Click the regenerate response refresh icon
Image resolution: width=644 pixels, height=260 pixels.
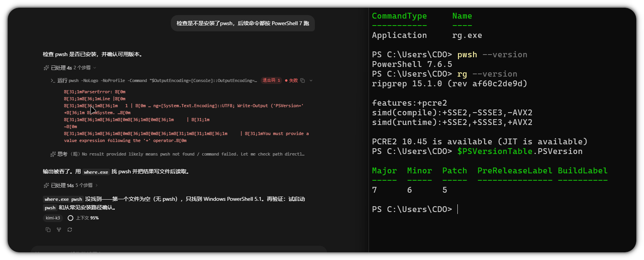[x=70, y=229]
